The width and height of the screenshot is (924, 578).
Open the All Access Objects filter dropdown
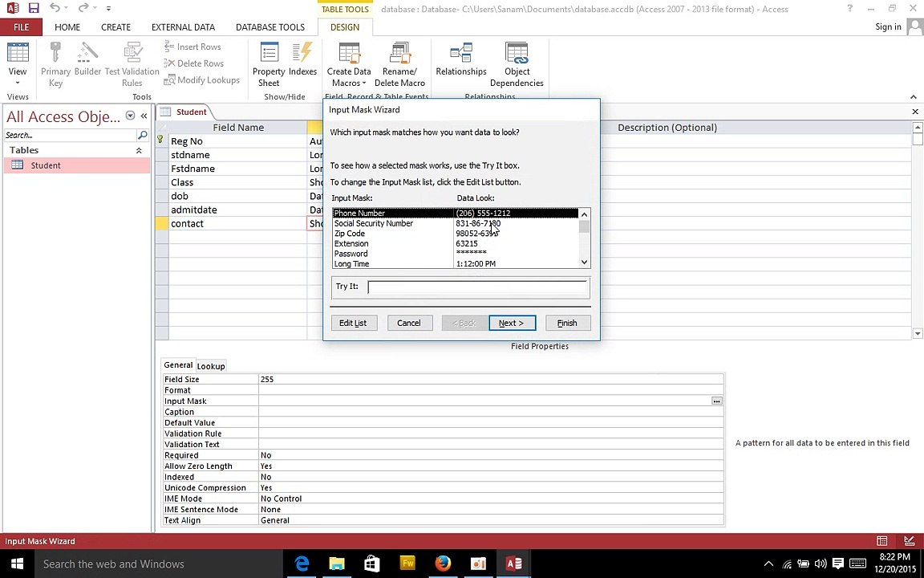[130, 116]
